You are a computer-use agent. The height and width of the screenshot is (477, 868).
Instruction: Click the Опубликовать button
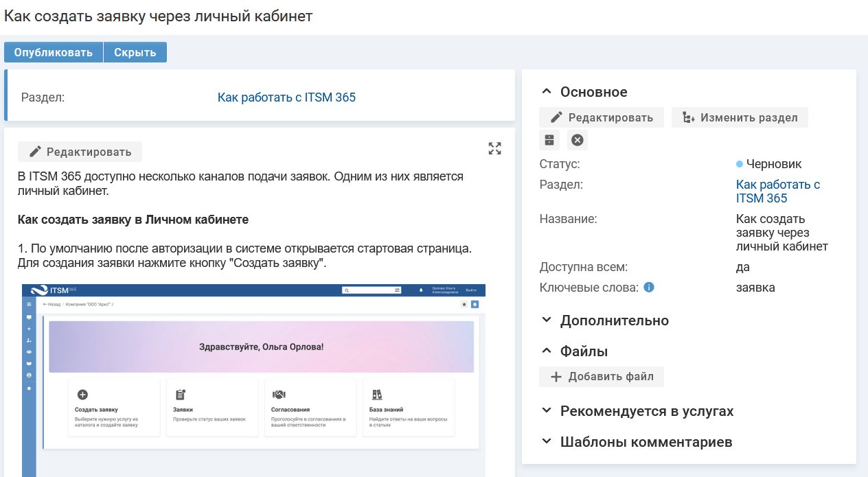(54, 52)
